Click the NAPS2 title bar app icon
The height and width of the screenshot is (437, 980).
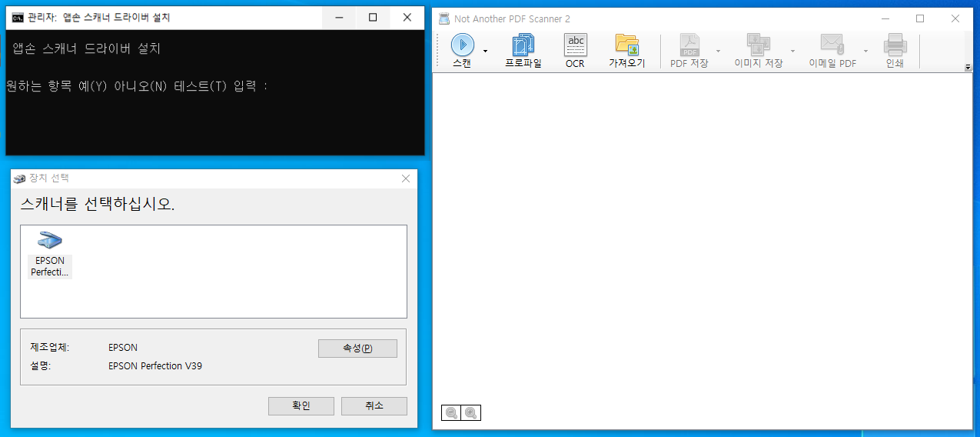pos(444,18)
